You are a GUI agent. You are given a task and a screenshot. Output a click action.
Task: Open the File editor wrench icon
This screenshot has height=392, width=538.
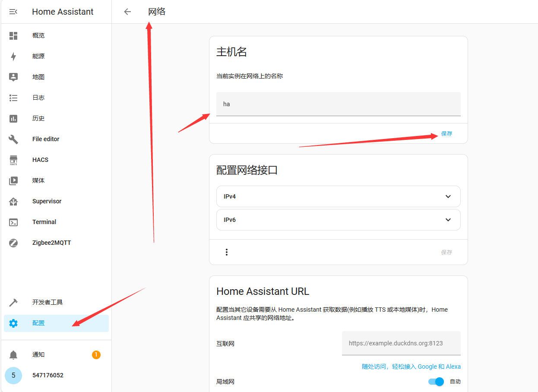(13, 139)
